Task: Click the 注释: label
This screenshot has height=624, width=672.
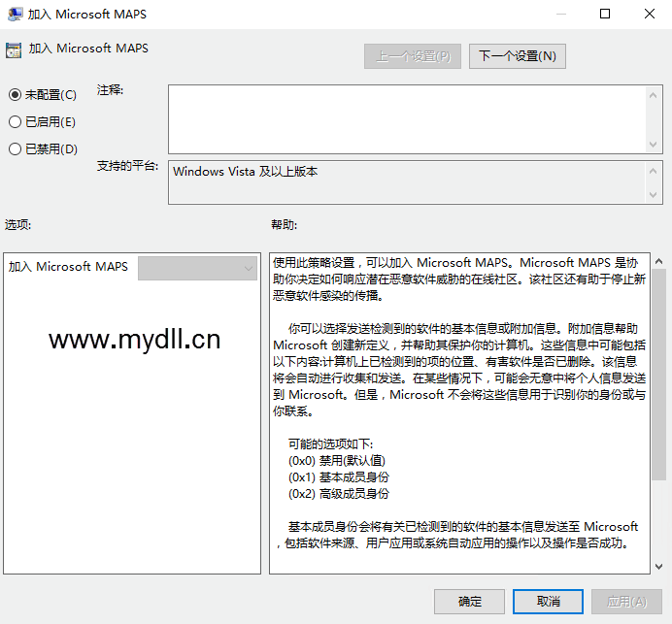Action: tap(110, 90)
